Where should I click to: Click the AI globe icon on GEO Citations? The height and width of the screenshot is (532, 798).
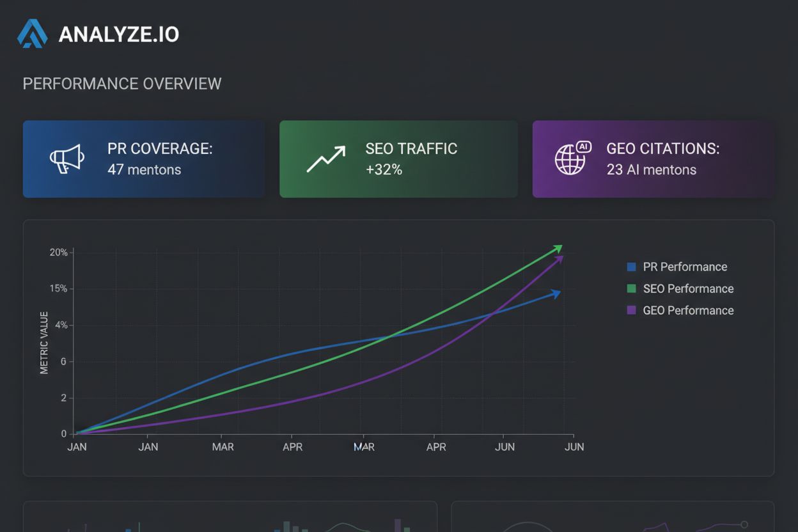[x=571, y=159]
